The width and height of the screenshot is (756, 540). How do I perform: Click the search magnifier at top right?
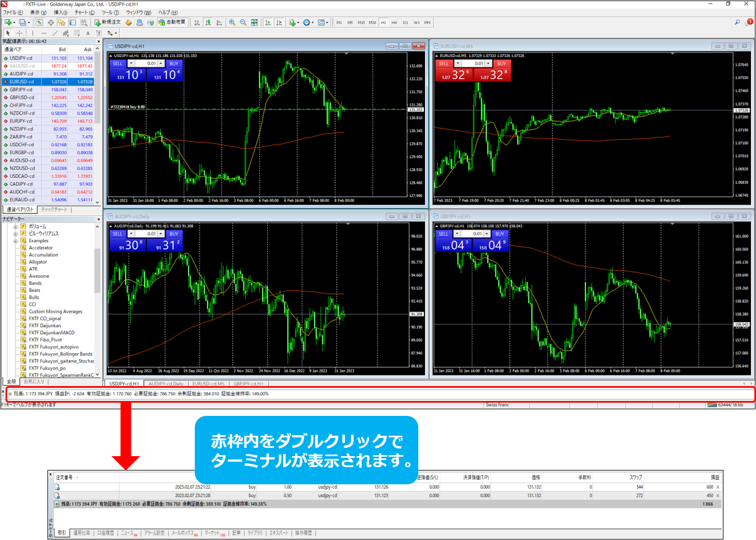click(x=737, y=23)
